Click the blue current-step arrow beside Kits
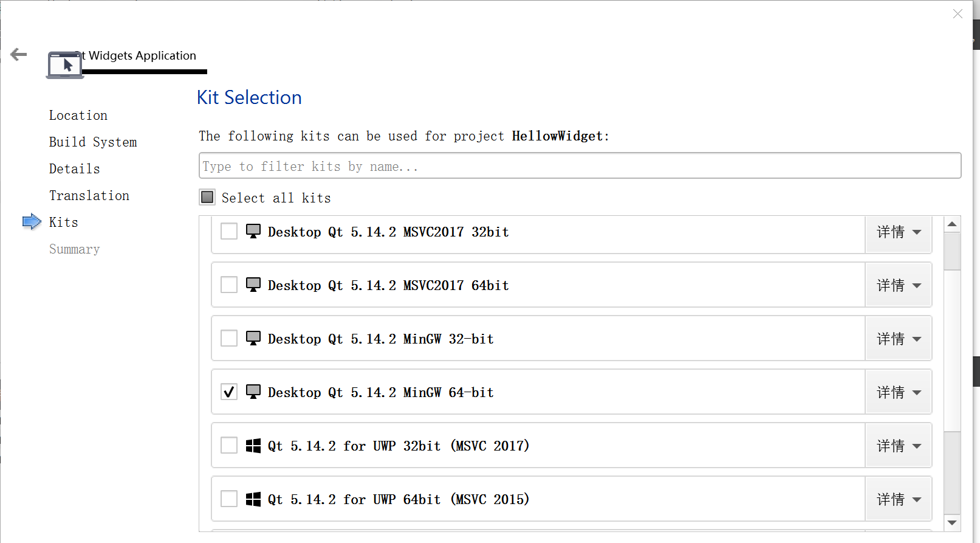 click(x=32, y=222)
